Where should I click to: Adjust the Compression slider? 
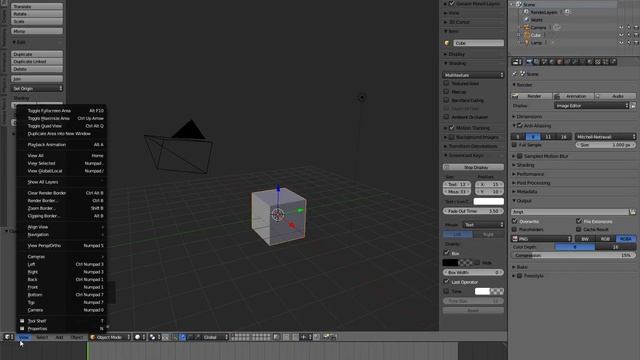pos(573,256)
